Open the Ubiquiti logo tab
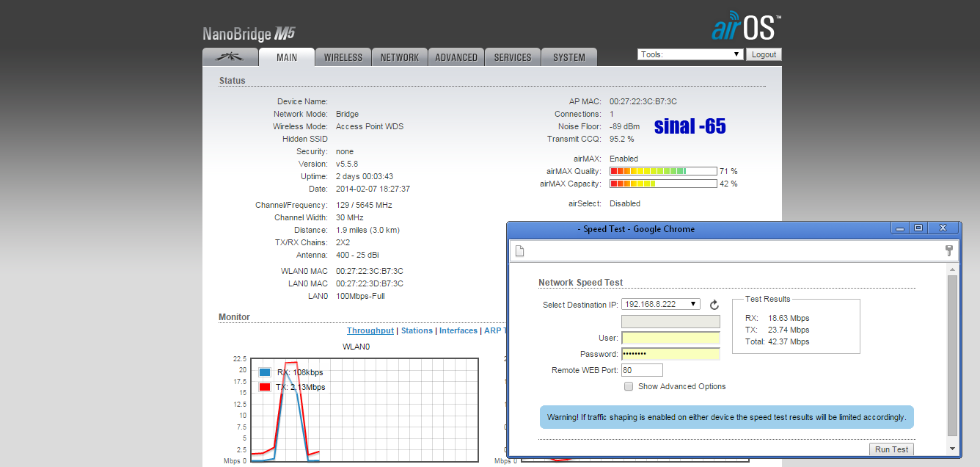 [230, 57]
